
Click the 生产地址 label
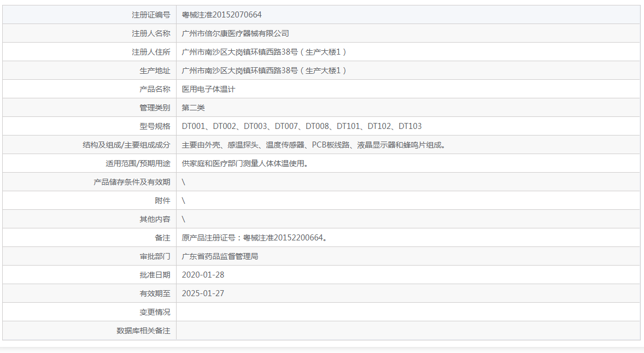click(155, 70)
